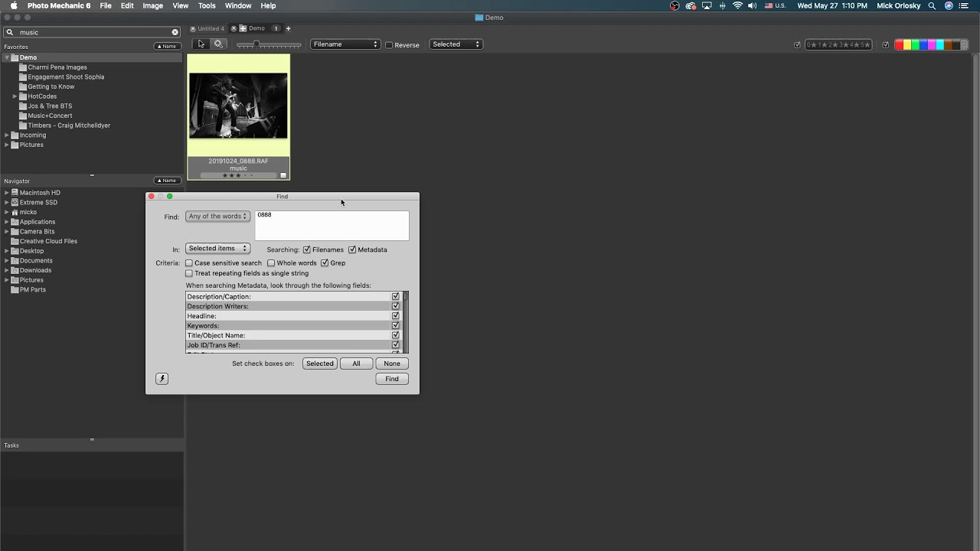
Task: Click the micko home folder icon
Action: point(15,212)
